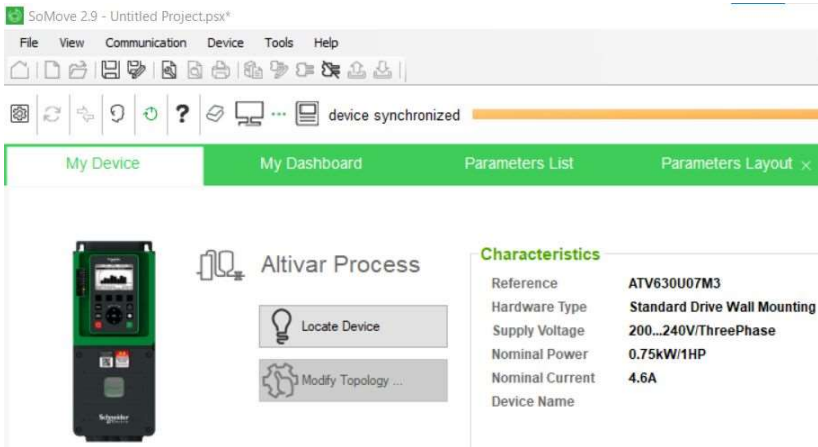
Task: Click the Locate Device button
Action: click(x=353, y=327)
